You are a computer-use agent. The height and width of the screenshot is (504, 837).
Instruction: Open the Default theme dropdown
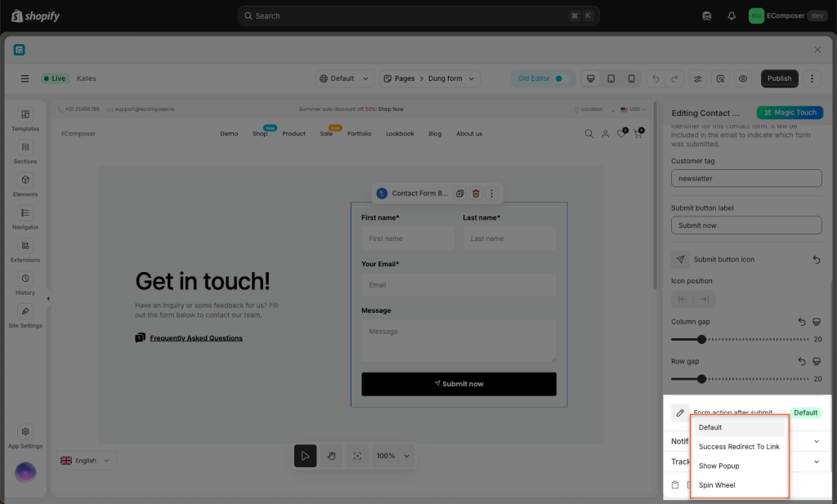coord(344,78)
